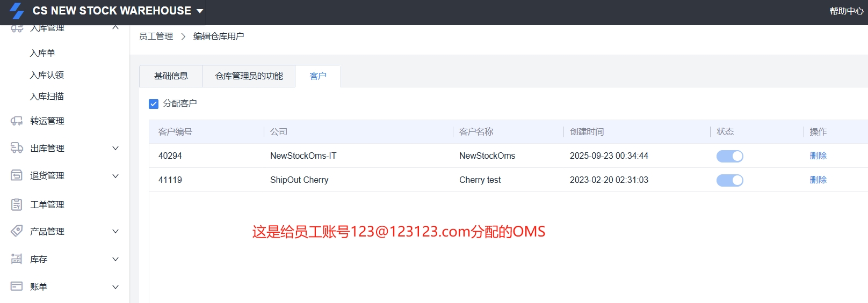Disable status switch for ShipOut Cherry
This screenshot has width=868, height=303.
click(x=729, y=180)
